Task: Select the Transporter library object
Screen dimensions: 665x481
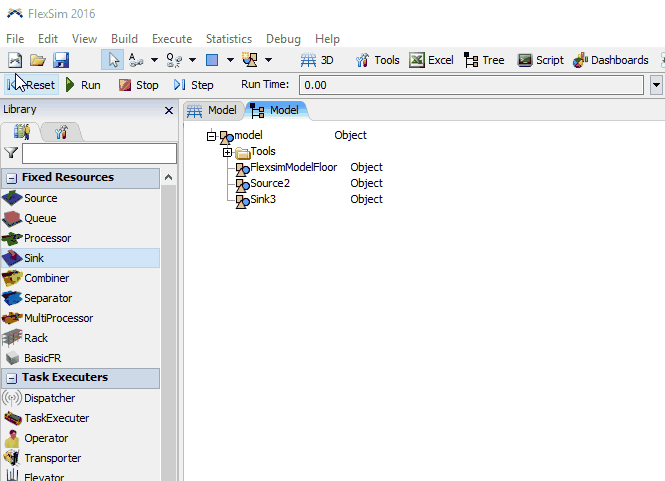Action: click(x=81, y=458)
